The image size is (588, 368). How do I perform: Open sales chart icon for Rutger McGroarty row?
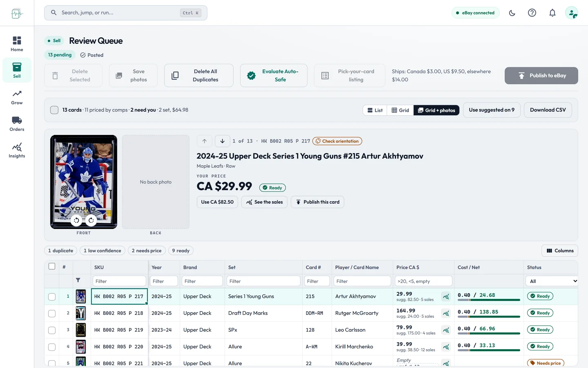tap(446, 313)
